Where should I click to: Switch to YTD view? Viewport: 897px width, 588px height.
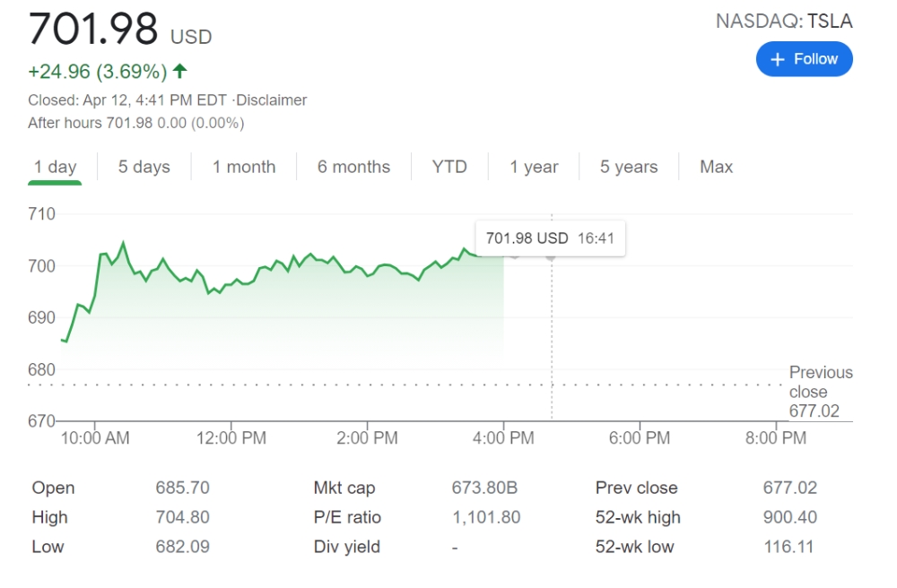[449, 167]
